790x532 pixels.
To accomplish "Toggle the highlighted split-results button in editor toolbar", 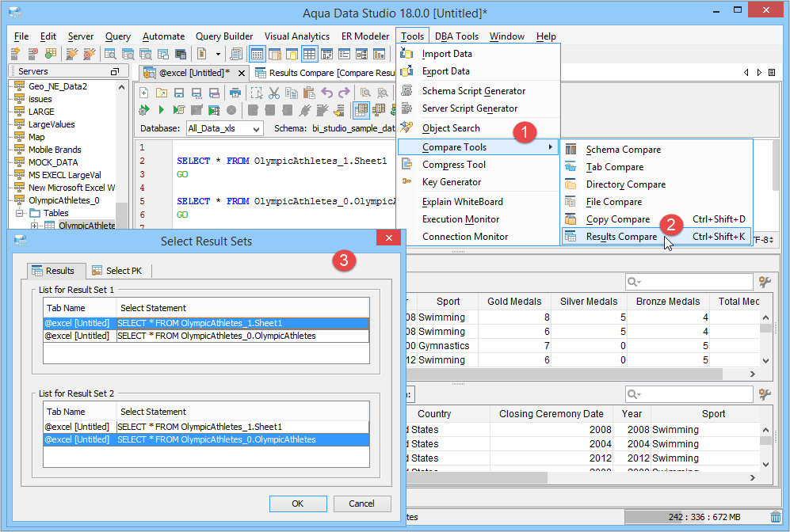I will coord(361,110).
